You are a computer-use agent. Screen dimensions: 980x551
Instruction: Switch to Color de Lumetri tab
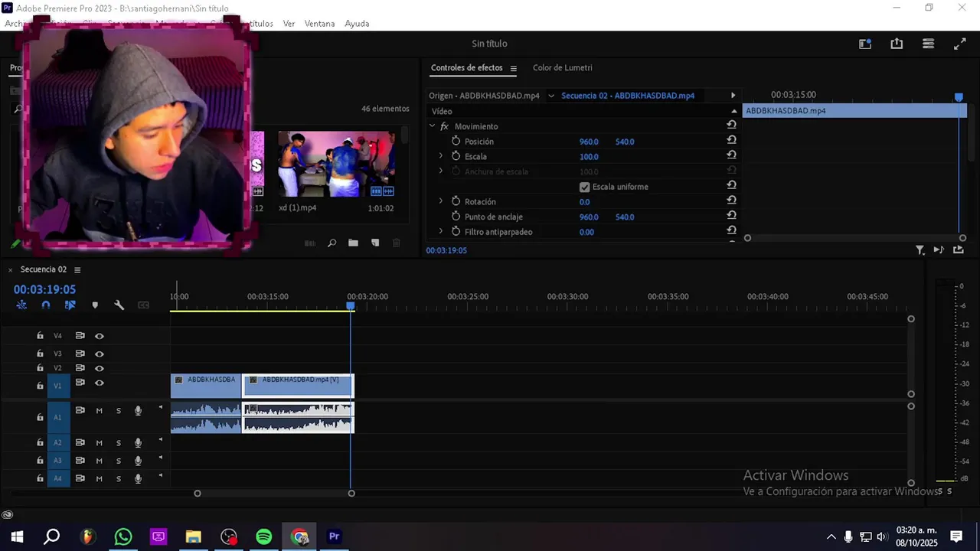pos(563,67)
